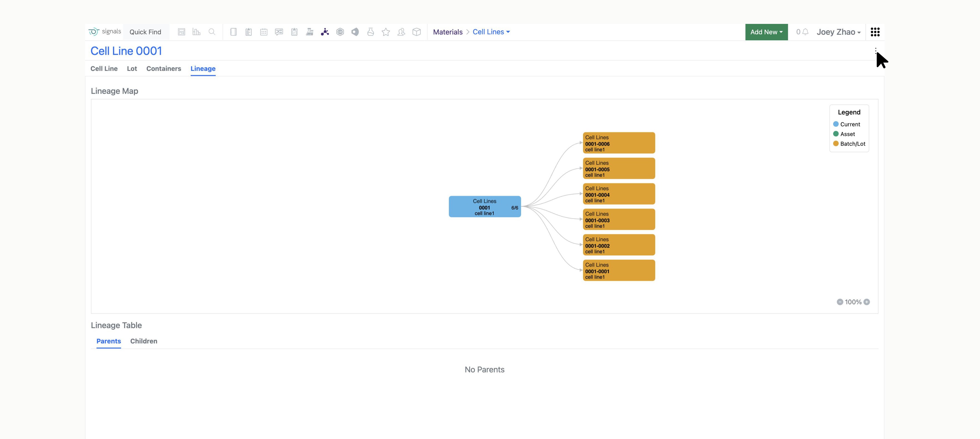Click the Materials breadcrumb link

coord(448,32)
